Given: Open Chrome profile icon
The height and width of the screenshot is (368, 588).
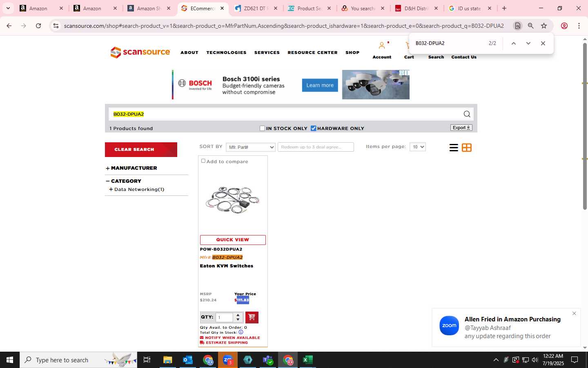Looking at the screenshot, I should click(564, 26).
